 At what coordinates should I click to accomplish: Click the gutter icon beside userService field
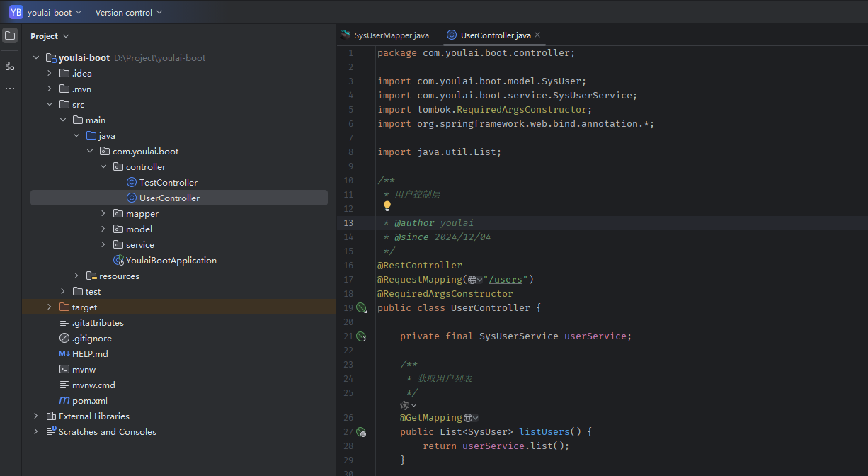click(x=361, y=336)
